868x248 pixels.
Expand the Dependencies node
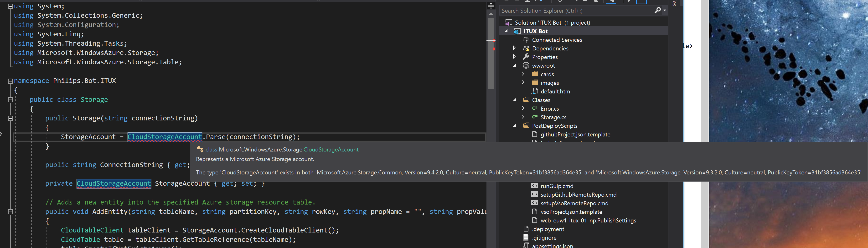tap(514, 48)
